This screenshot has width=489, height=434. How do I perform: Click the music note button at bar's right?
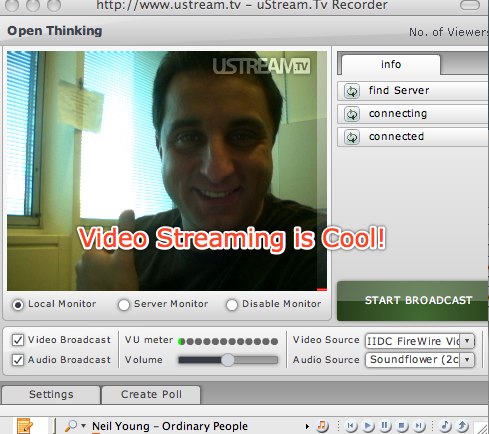tap(445, 426)
